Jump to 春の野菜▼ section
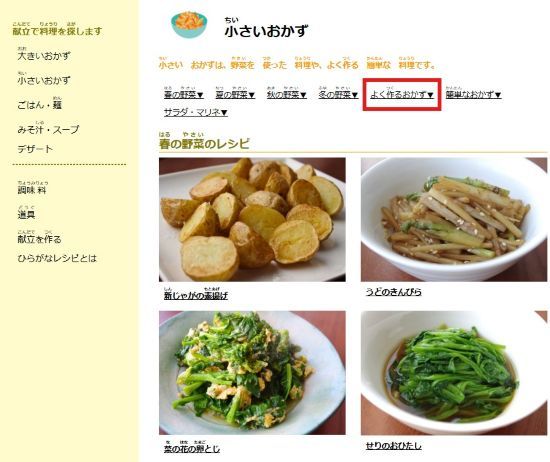The image size is (550, 462). [x=184, y=94]
